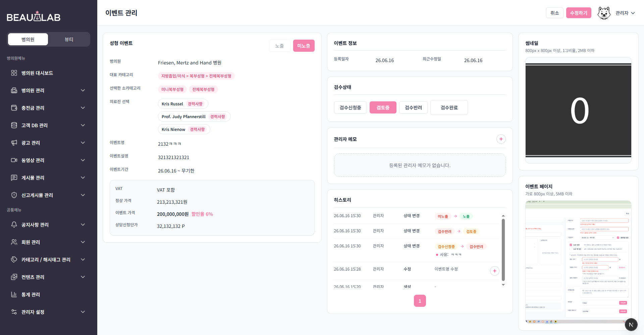Expand 동영상 관리 menu chevron
Viewport: 644px width, 335px height.
[83, 160]
